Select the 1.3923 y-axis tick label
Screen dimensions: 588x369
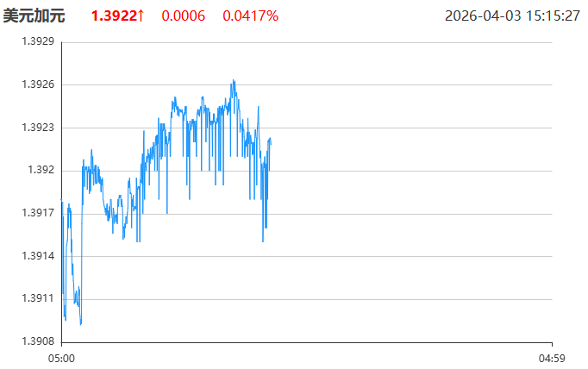point(37,128)
